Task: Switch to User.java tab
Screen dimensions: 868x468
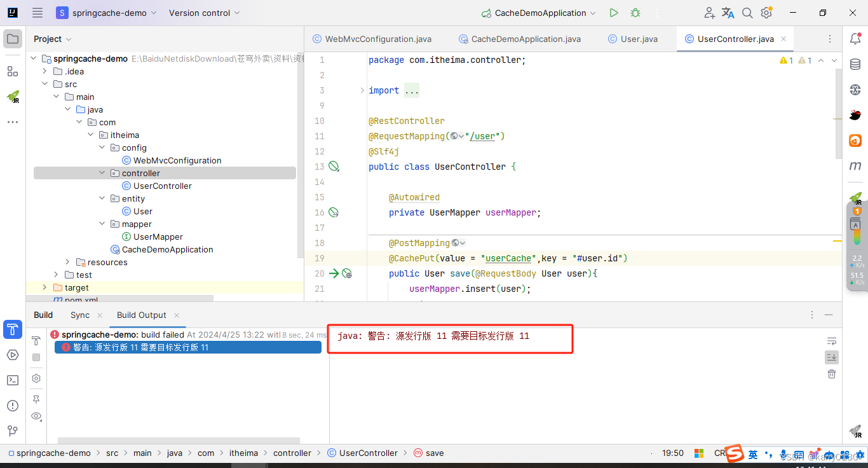Action: point(633,39)
